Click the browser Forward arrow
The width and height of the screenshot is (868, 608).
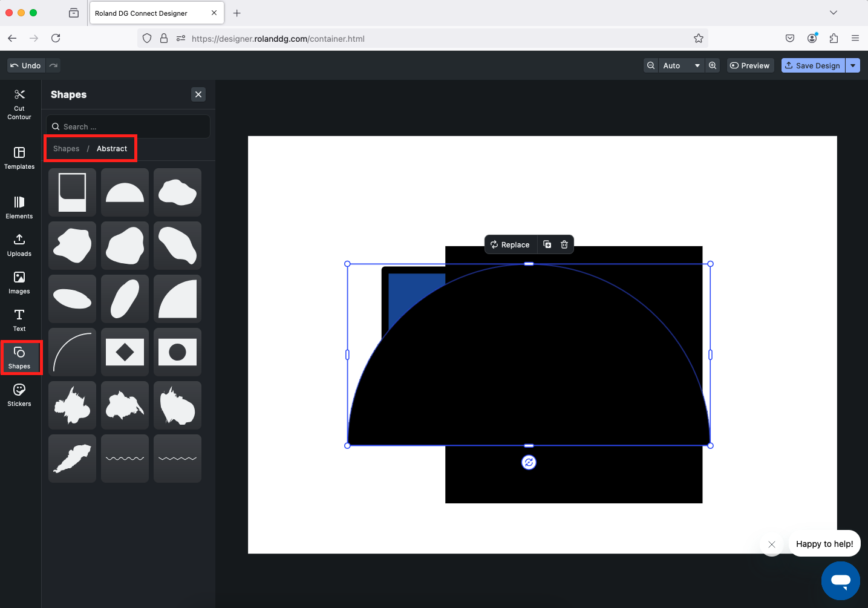[34, 38]
